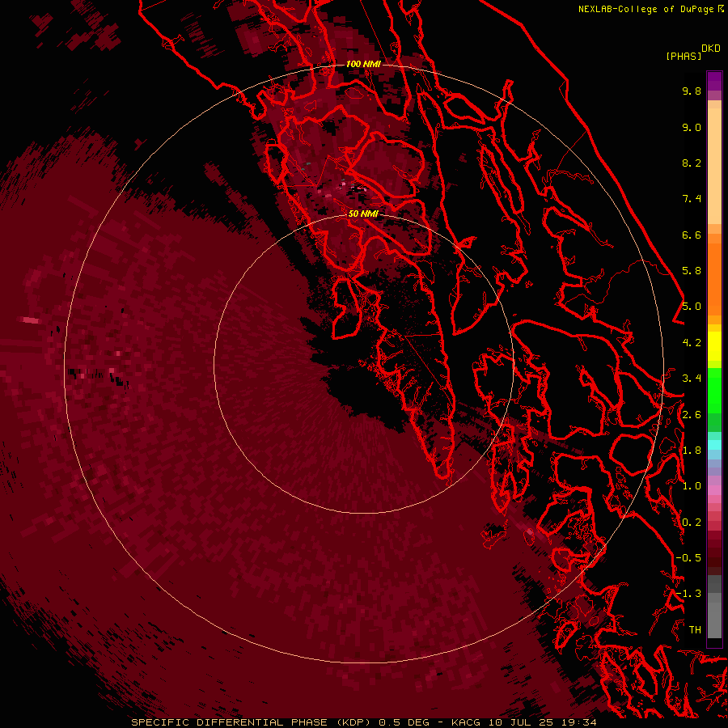The image size is (728, 728).
Task: Click the -0.5 value on the color scale
Action: tap(688, 558)
